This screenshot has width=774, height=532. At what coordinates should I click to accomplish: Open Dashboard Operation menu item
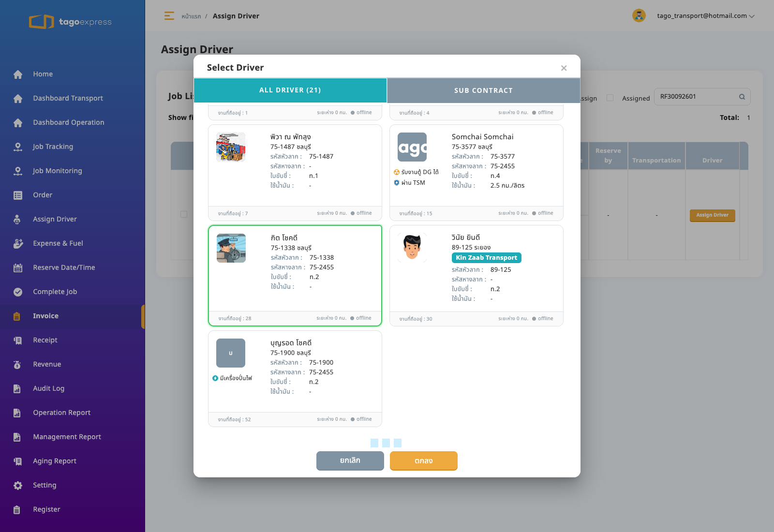(x=68, y=123)
